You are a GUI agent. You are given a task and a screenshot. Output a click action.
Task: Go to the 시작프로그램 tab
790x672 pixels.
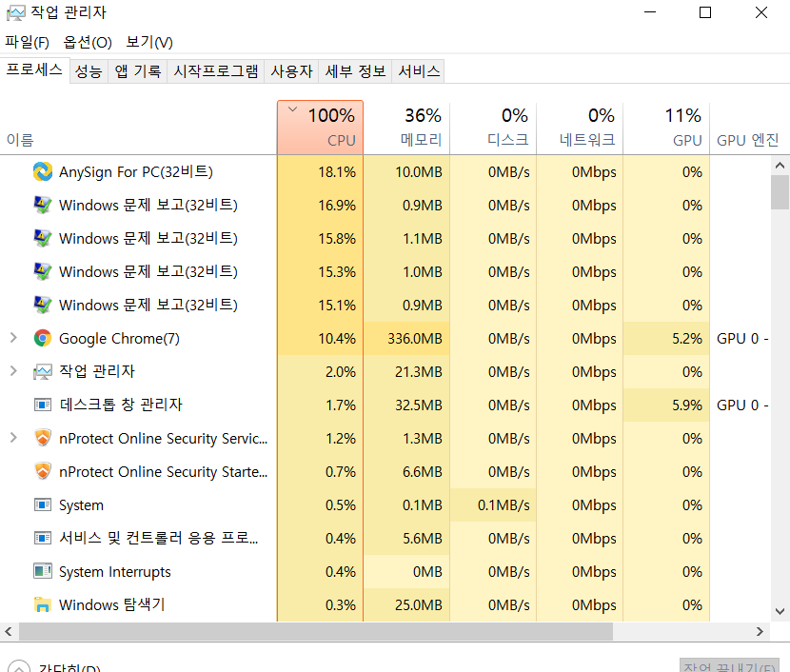[216, 71]
